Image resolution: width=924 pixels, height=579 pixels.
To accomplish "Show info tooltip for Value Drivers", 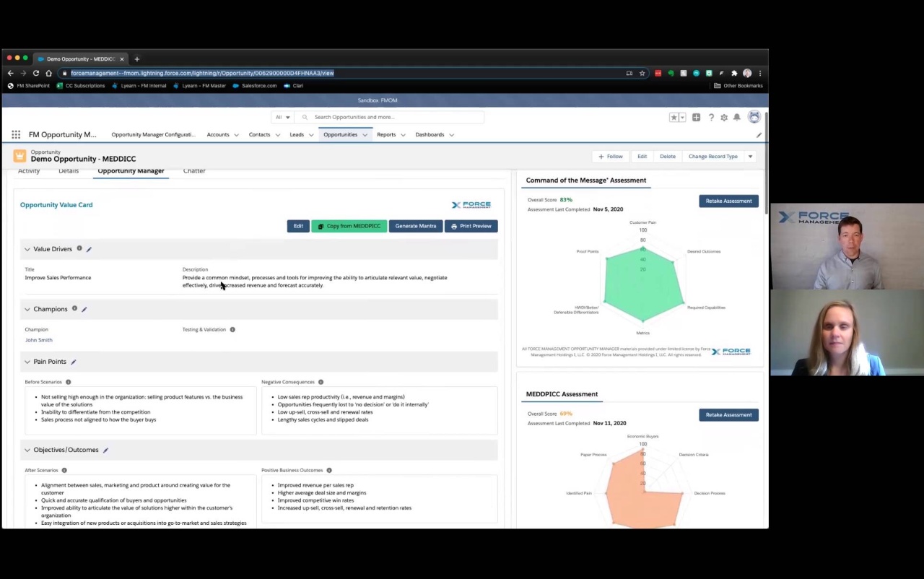I will point(79,248).
